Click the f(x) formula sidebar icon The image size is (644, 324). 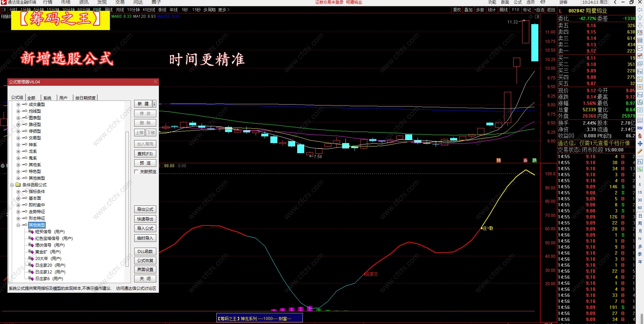[x=640, y=103]
